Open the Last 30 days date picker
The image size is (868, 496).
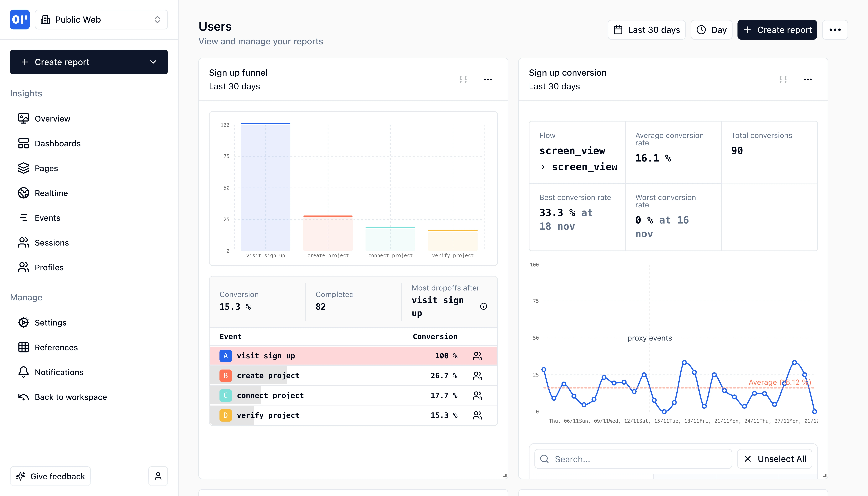[646, 30]
